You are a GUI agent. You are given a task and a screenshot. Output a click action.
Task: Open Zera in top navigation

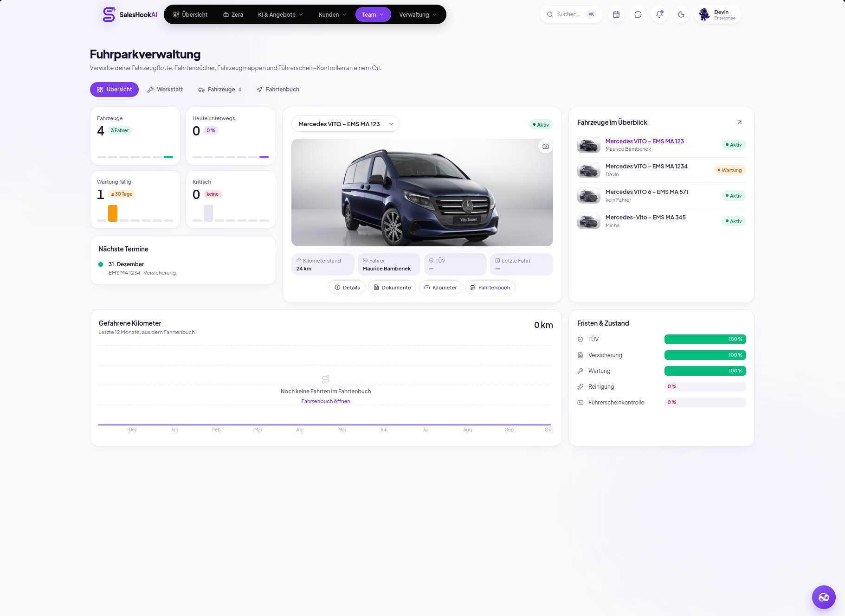(x=233, y=14)
